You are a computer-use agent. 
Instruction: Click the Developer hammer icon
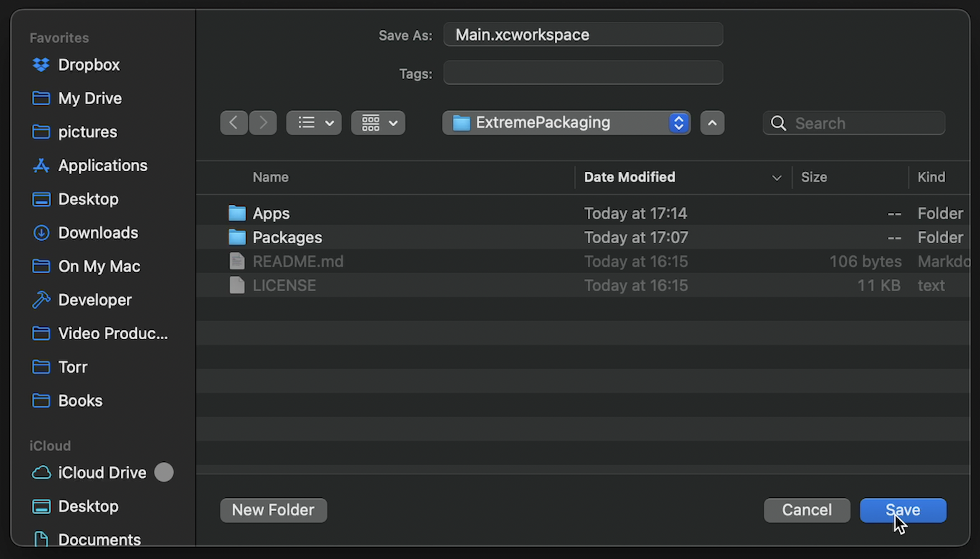tap(41, 300)
